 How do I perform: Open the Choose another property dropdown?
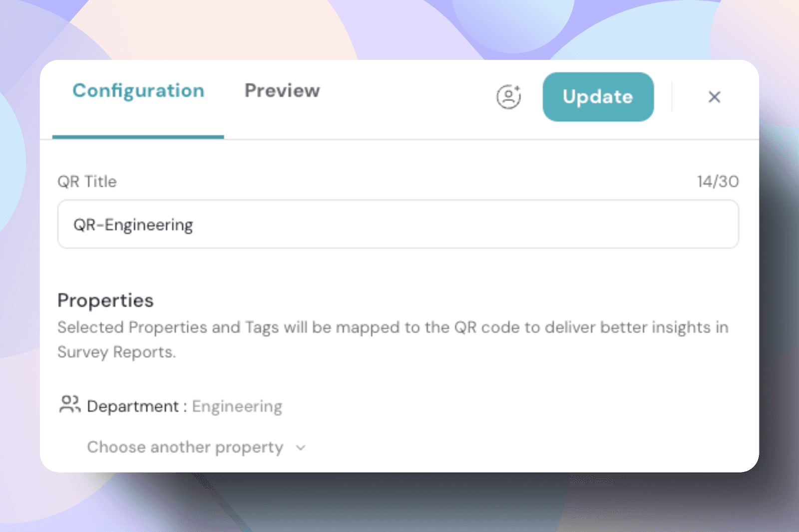[x=185, y=447]
